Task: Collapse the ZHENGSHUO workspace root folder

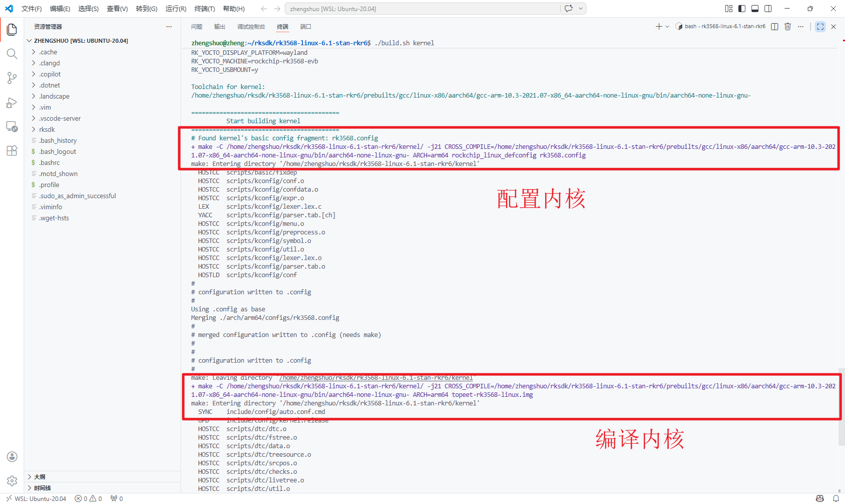Action: click(x=103, y=41)
